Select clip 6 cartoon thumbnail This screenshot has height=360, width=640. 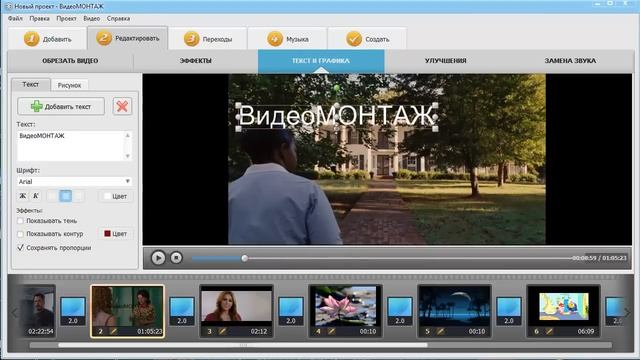tap(563, 311)
